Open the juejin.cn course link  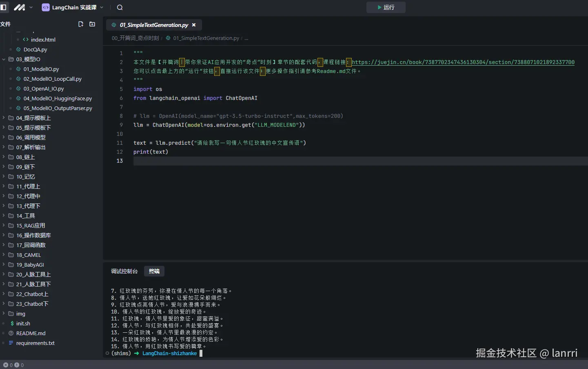coord(463,62)
